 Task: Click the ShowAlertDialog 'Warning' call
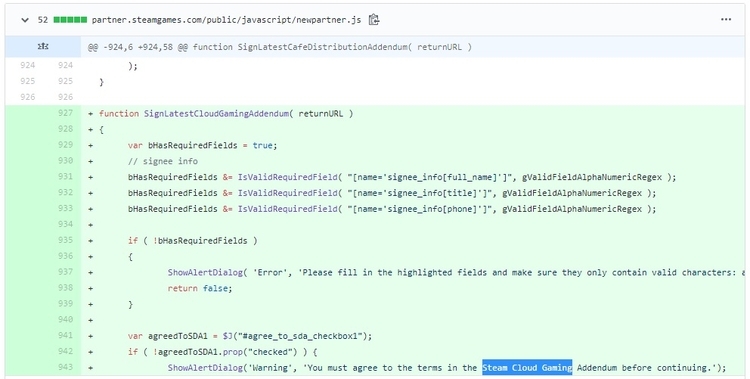pos(447,368)
